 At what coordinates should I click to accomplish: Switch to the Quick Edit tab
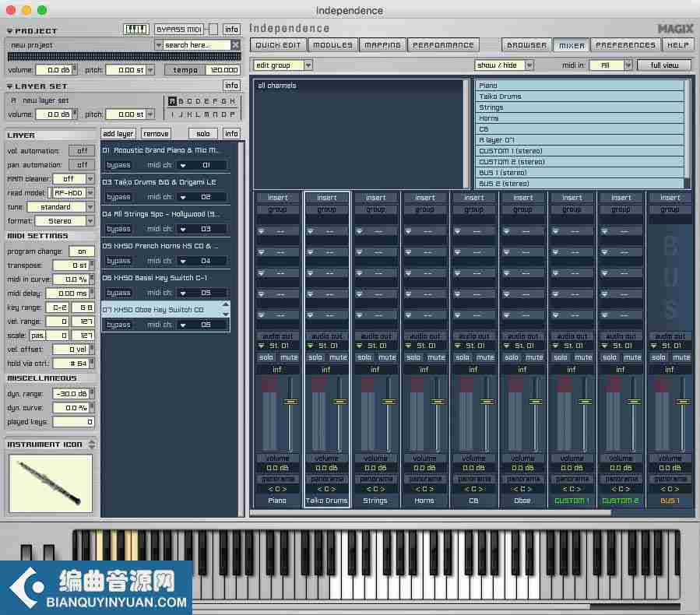click(x=278, y=45)
